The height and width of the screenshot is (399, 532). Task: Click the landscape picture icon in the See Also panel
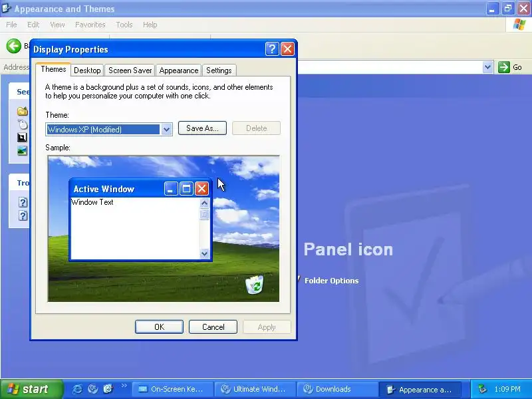[23, 150]
